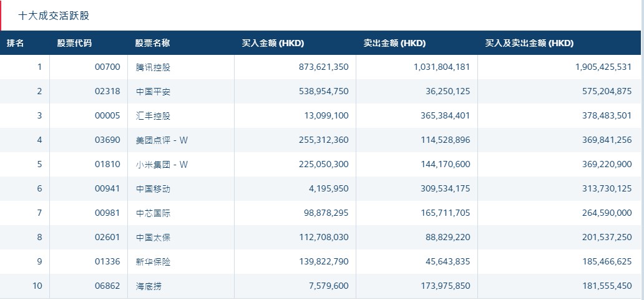Select stock name 新华保险
The width and height of the screenshot is (644, 300).
(x=153, y=262)
